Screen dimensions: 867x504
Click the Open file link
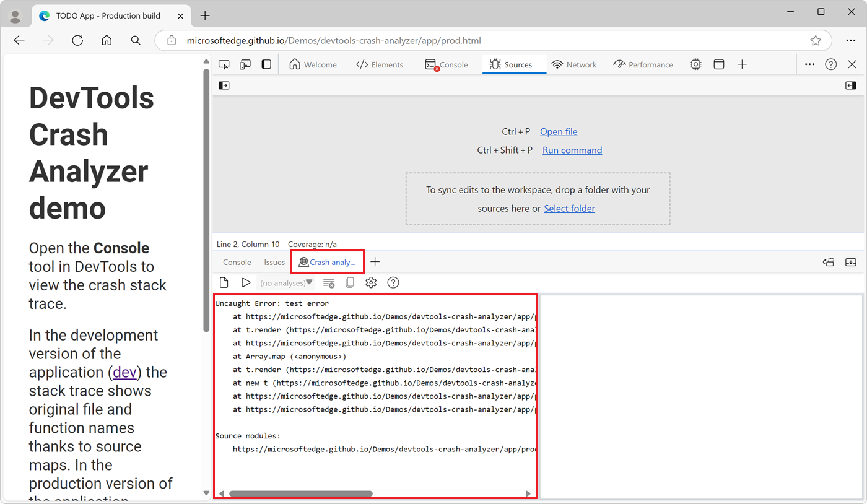pyautogui.click(x=558, y=131)
